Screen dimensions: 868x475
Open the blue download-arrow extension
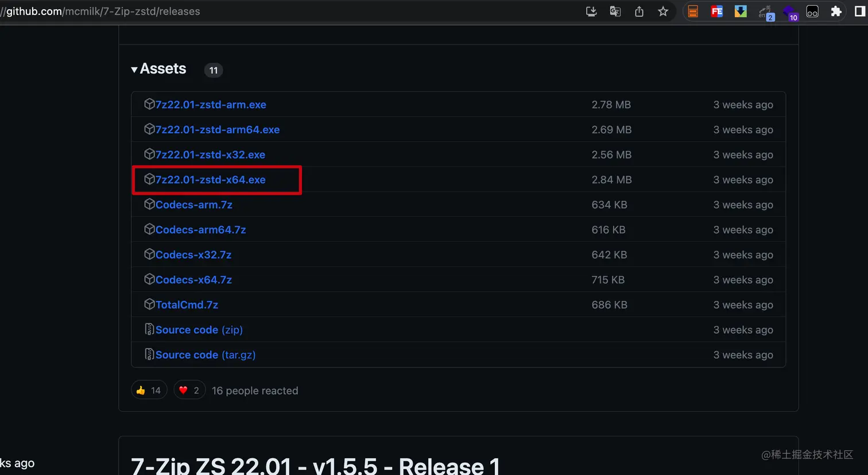pos(741,11)
